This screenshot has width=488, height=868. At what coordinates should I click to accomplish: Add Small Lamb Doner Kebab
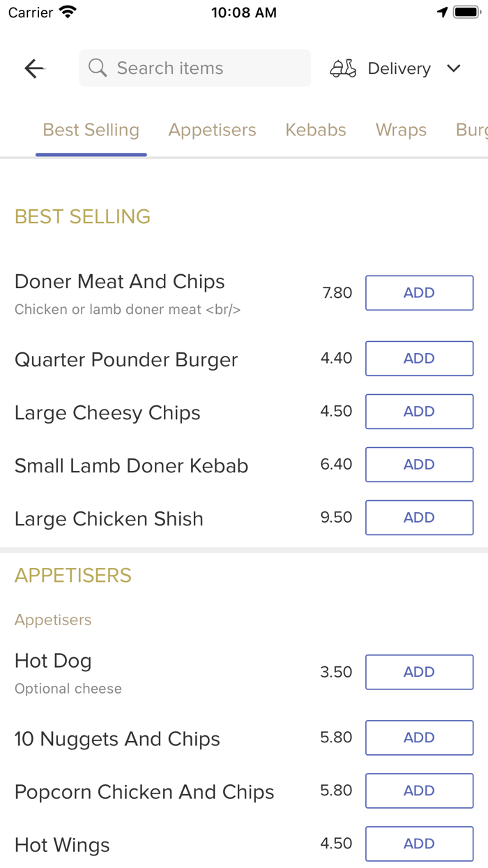419,465
